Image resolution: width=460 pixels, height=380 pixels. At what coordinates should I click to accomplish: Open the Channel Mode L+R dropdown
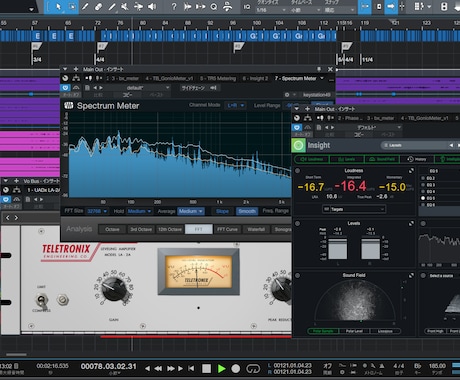point(236,105)
